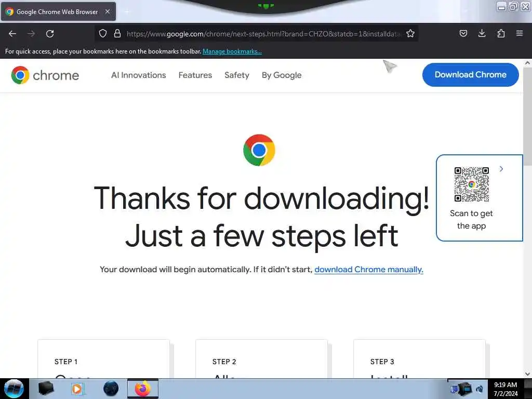Viewport: 532px width, 399px height.
Task: Collapse the QR code panel chevron
Action: pyautogui.click(x=501, y=169)
